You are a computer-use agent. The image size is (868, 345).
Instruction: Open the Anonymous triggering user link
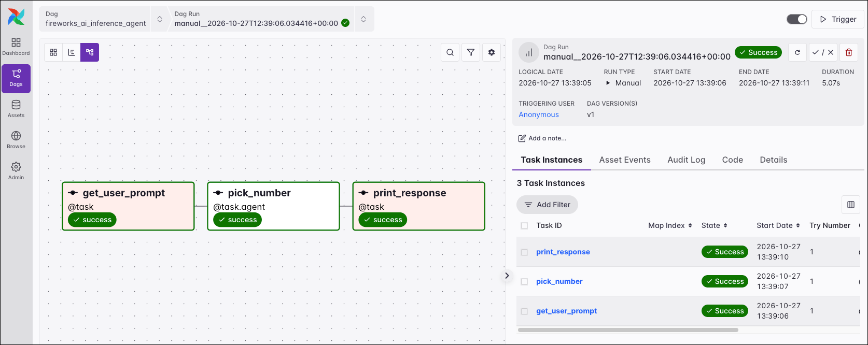(539, 114)
